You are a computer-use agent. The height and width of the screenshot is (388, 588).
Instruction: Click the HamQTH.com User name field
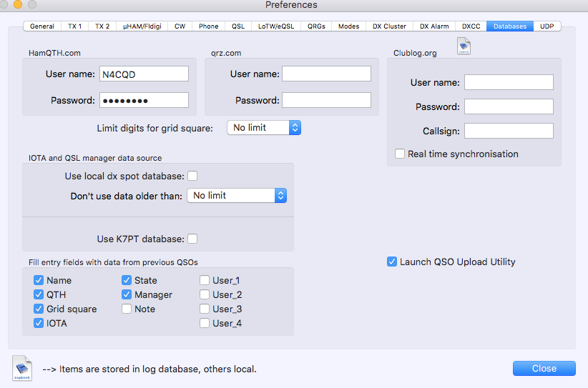click(x=144, y=74)
